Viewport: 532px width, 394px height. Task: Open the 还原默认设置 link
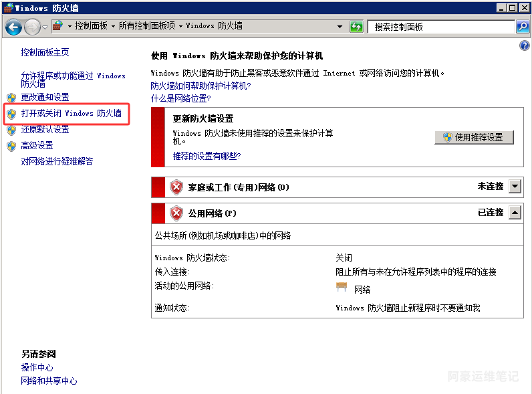pos(45,129)
